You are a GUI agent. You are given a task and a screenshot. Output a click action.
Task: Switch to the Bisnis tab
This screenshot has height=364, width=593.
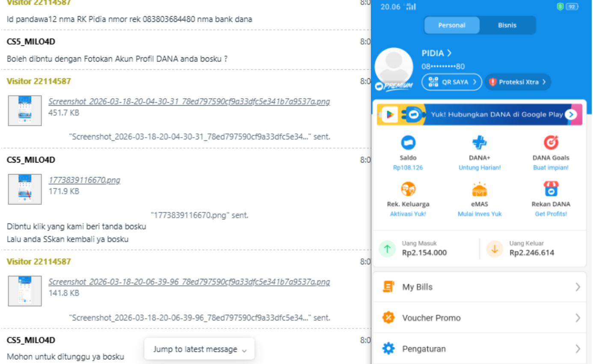(x=507, y=25)
